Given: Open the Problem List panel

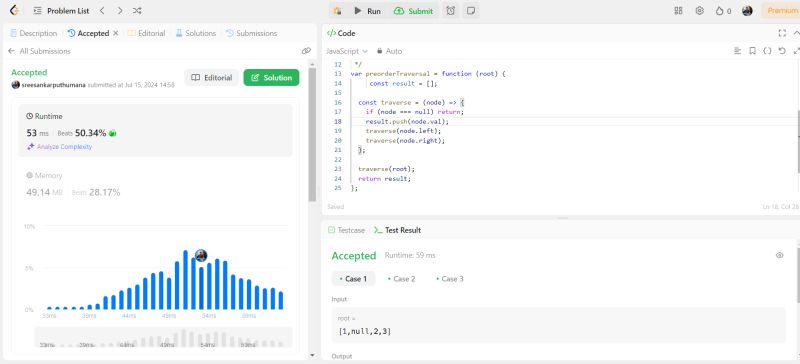Looking at the screenshot, I should coord(61,11).
